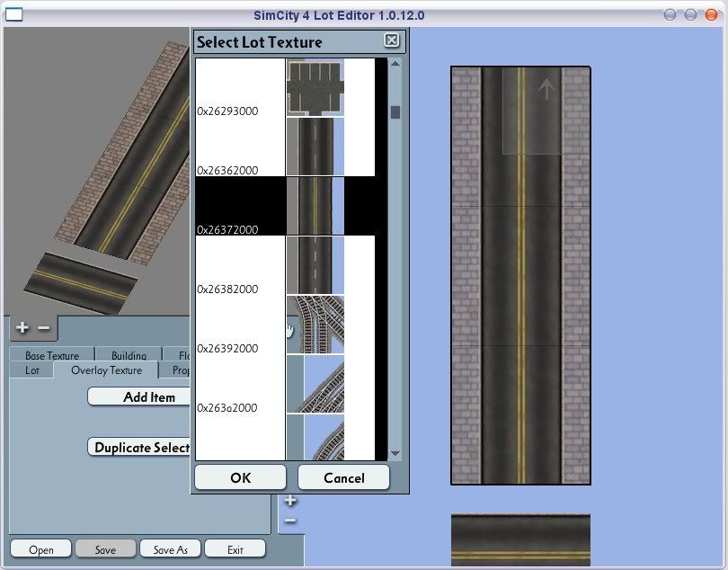The image size is (728, 570).
Task: Click the 0x26293000 texture ID label
Action: click(227, 111)
